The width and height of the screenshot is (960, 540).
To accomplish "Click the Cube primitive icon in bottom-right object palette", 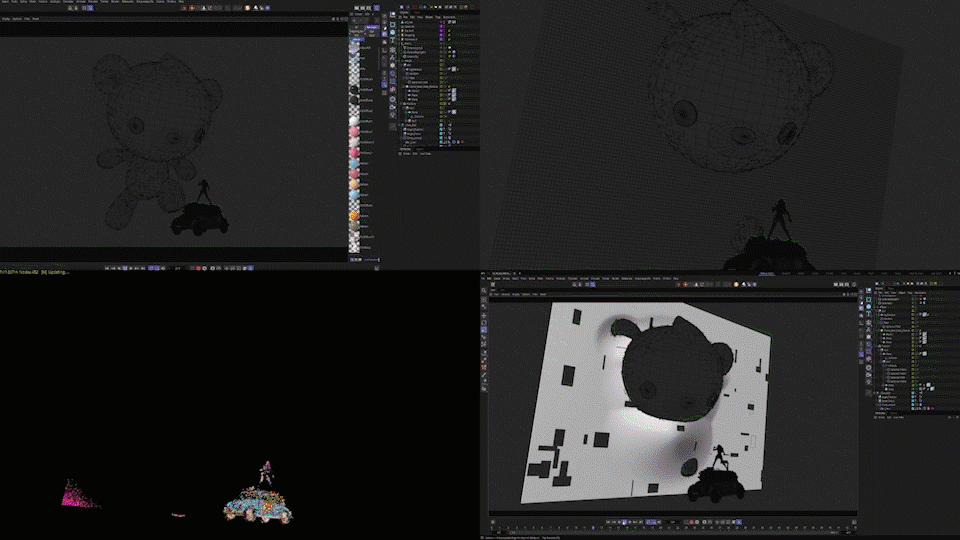I will tap(868, 299).
